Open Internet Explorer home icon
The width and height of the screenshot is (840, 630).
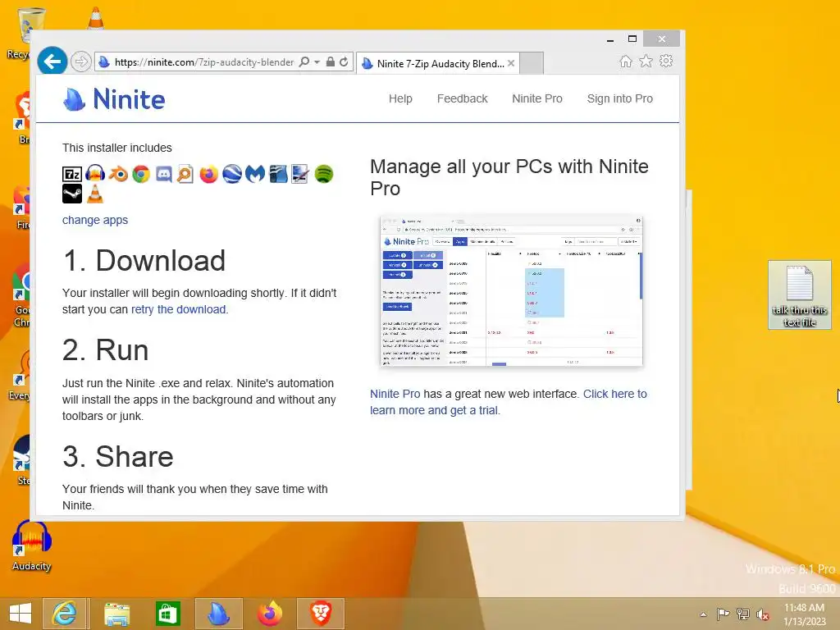625,61
